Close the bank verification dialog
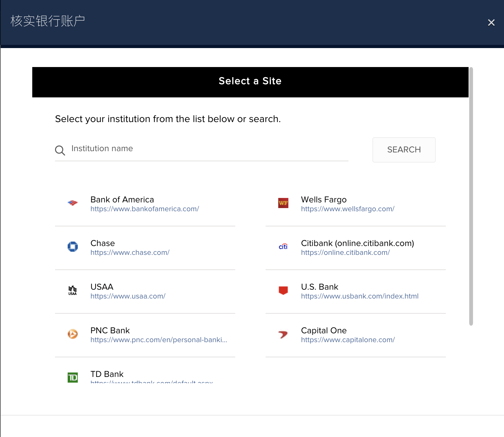Screen dimensions: 504x437 click(491, 23)
